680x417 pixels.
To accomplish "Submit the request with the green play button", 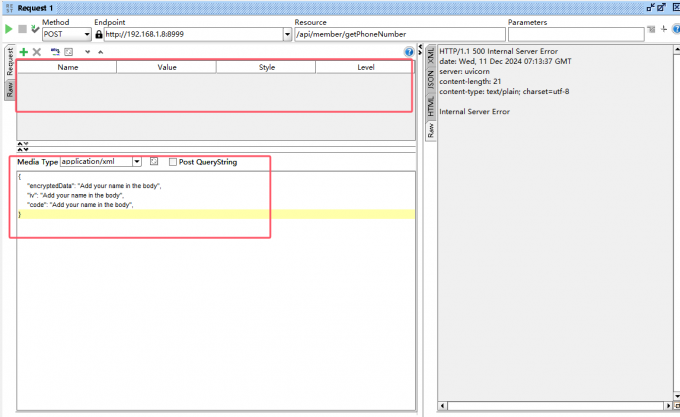I will coord(8,29).
